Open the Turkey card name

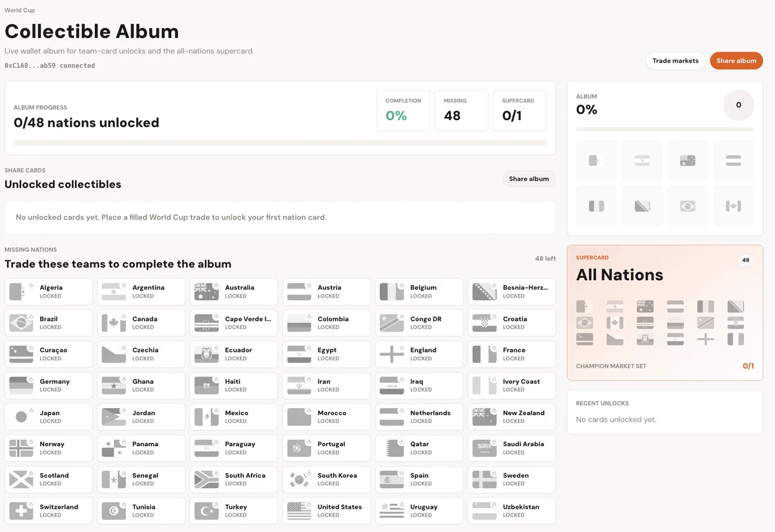(x=235, y=507)
